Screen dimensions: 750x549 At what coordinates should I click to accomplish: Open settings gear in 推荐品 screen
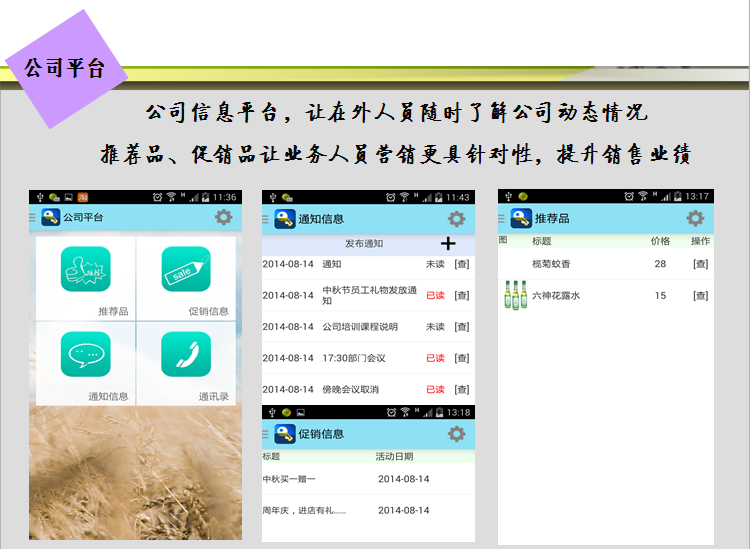pos(695,218)
